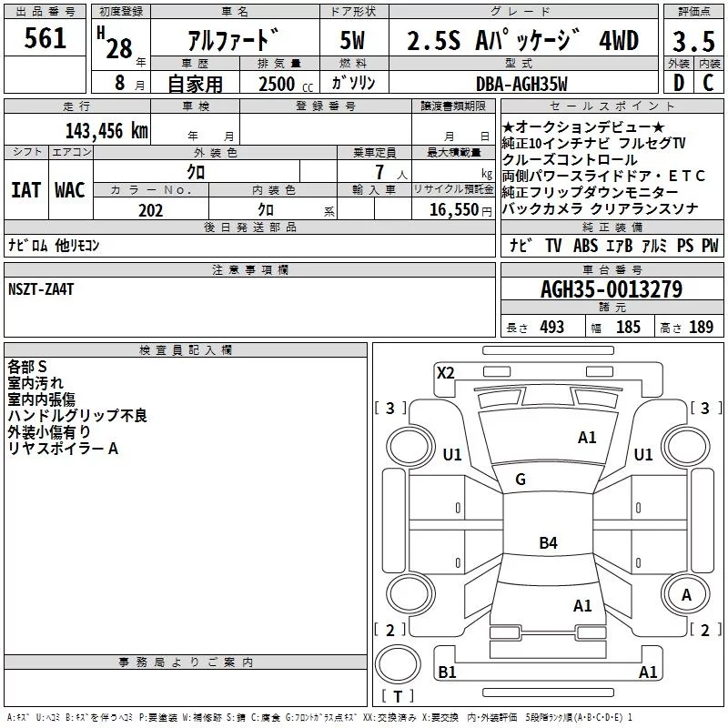Screen dimensions: 728x728
Task: Click the evaluation score 3.5
Action: pos(693,41)
